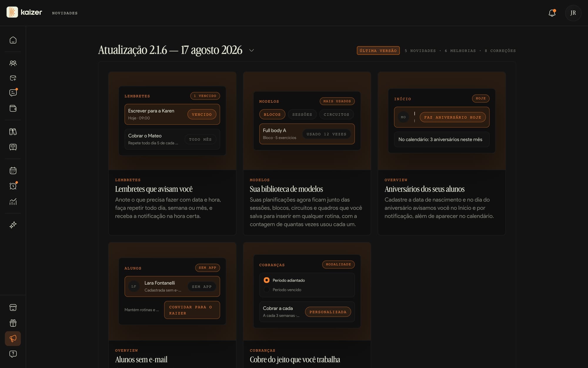The image size is (588, 368).
Task: Go to the Home sidebar icon
Action: click(x=13, y=40)
